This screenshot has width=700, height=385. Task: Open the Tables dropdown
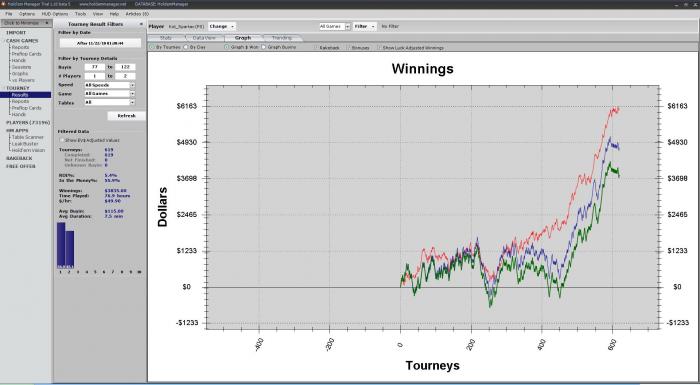pyautogui.click(x=110, y=102)
